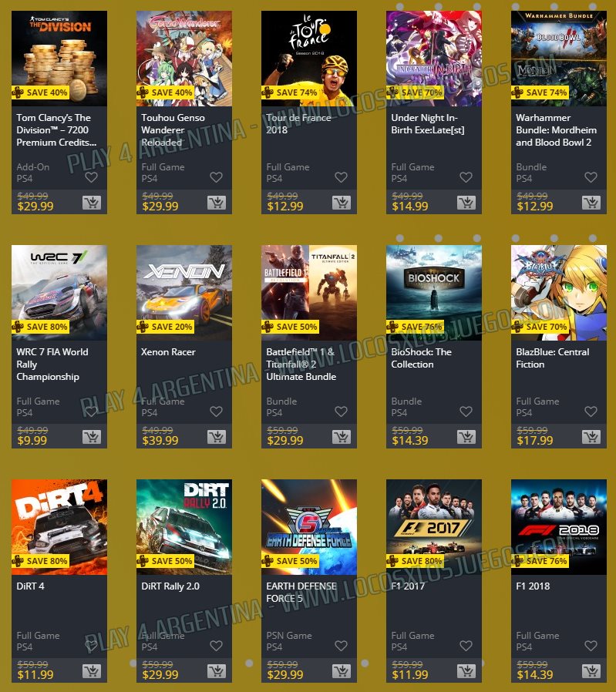The height and width of the screenshot is (692, 616).
Task: Add Warhammer Bundle to cart
Action: [x=591, y=203]
